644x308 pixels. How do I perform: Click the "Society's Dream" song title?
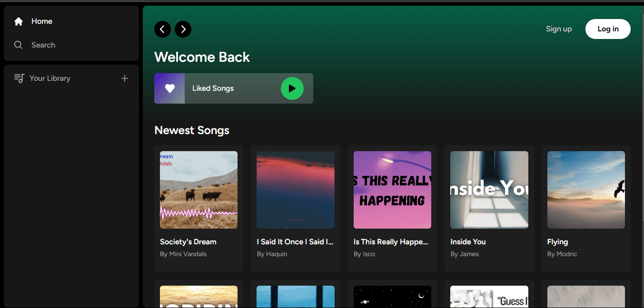[x=188, y=242]
